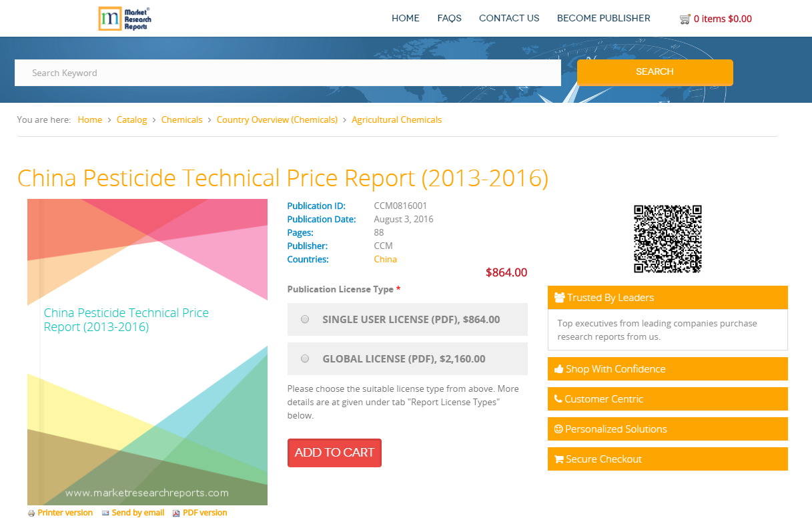812x522 pixels.
Task: Click the phone icon in Customer Centric
Action: (x=558, y=399)
